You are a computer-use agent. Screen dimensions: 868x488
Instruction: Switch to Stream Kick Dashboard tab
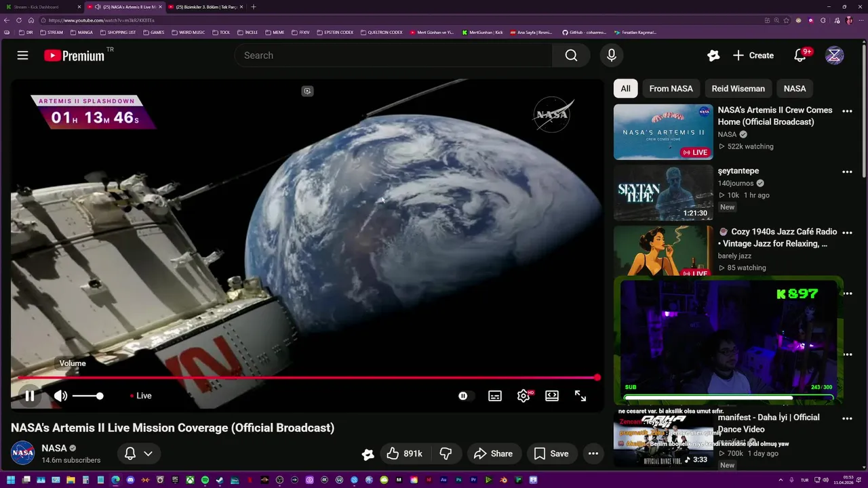tap(41, 7)
